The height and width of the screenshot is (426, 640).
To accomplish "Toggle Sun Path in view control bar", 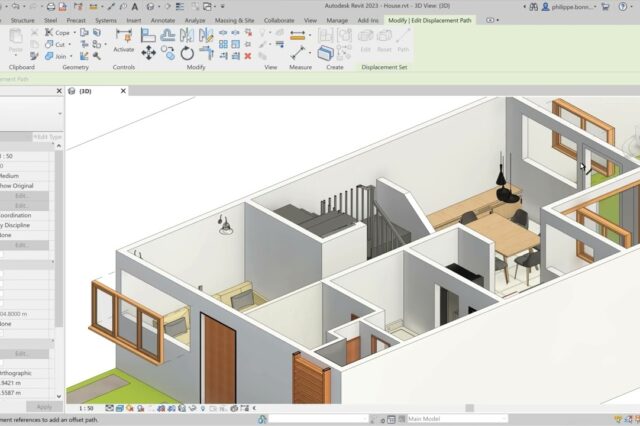I will click(130, 408).
